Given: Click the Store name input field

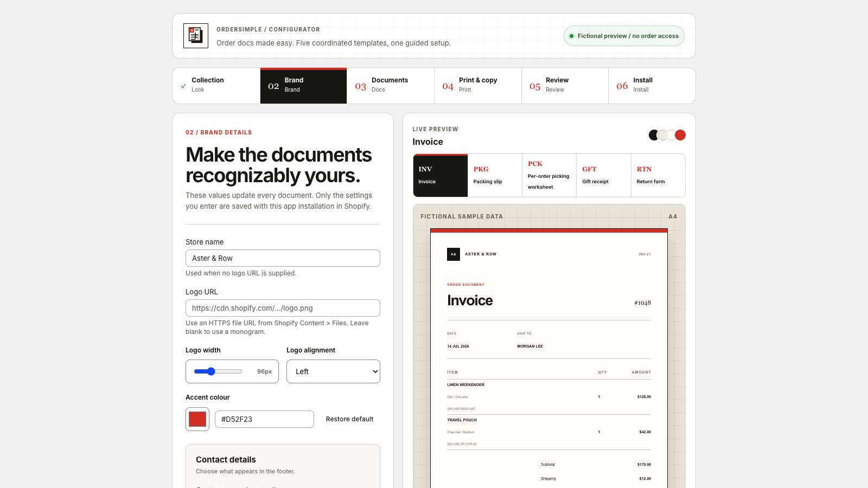Looking at the screenshot, I should 283,258.
